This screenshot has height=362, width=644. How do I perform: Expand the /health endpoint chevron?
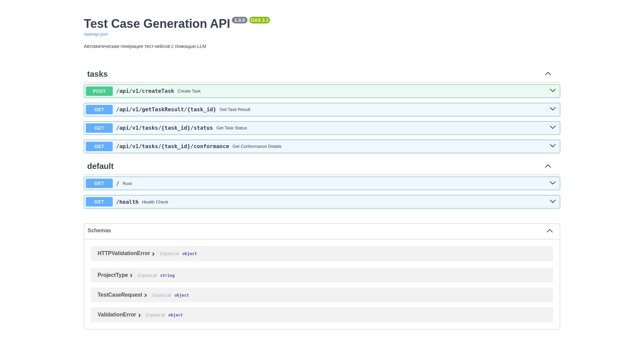[x=553, y=201]
